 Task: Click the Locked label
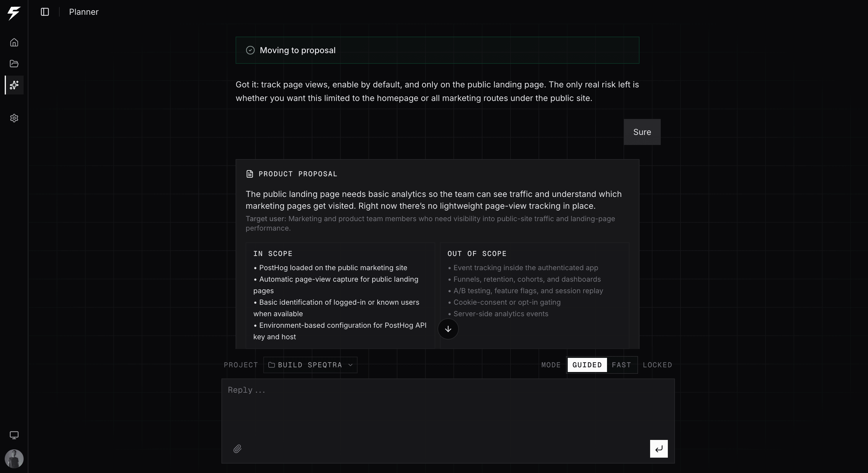[657, 365]
